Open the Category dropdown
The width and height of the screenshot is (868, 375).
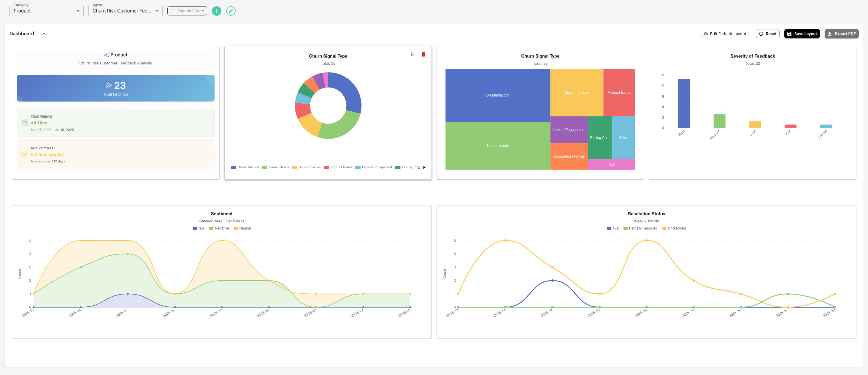(46, 11)
